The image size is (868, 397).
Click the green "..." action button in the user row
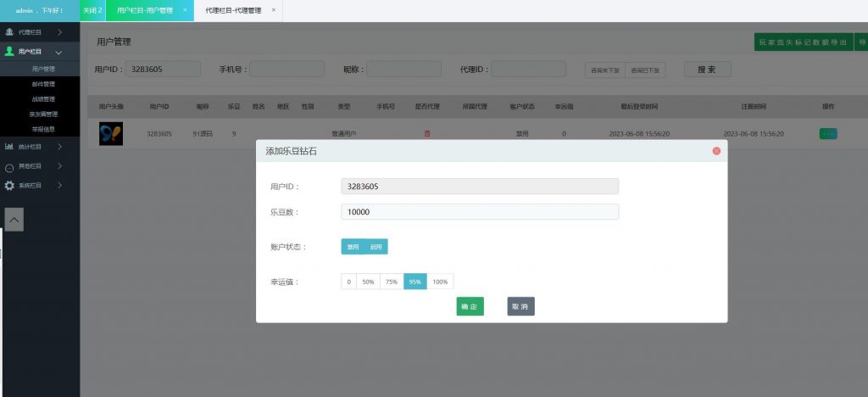[x=828, y=134]
